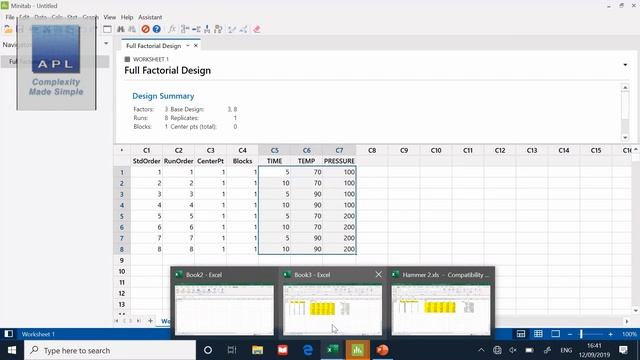Click the taskbar clock showing 16:41

pyautogui.click(x=594, y=350)
